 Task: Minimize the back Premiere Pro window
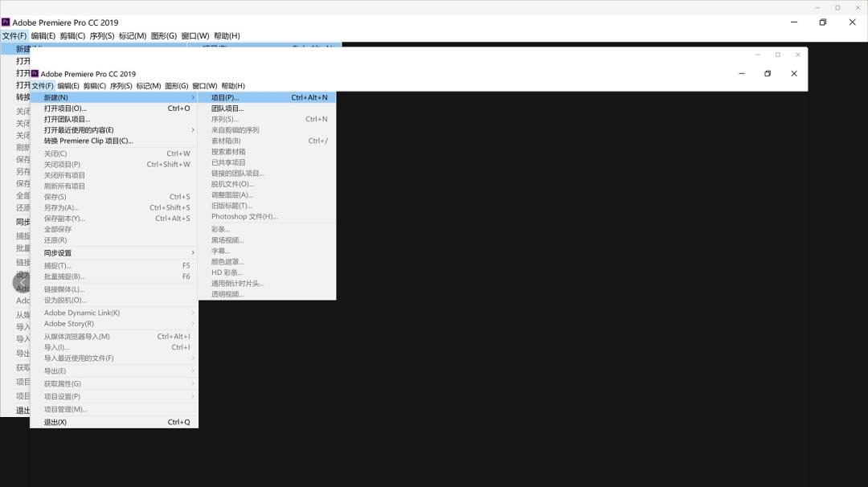[794, 23]
